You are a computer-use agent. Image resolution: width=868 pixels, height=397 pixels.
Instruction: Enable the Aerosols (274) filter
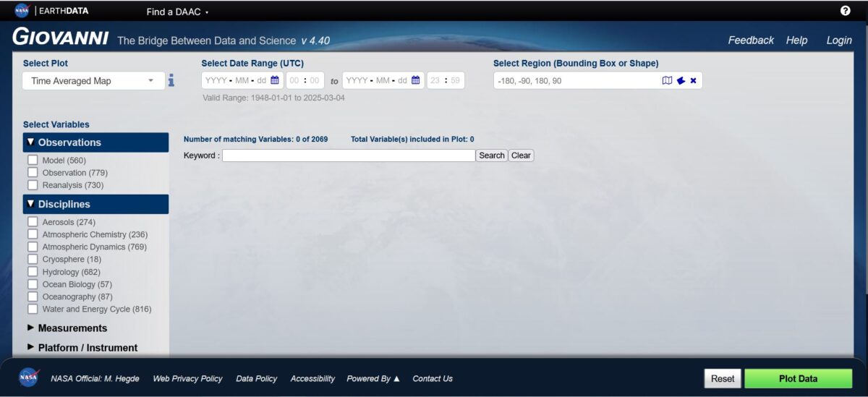33,222
